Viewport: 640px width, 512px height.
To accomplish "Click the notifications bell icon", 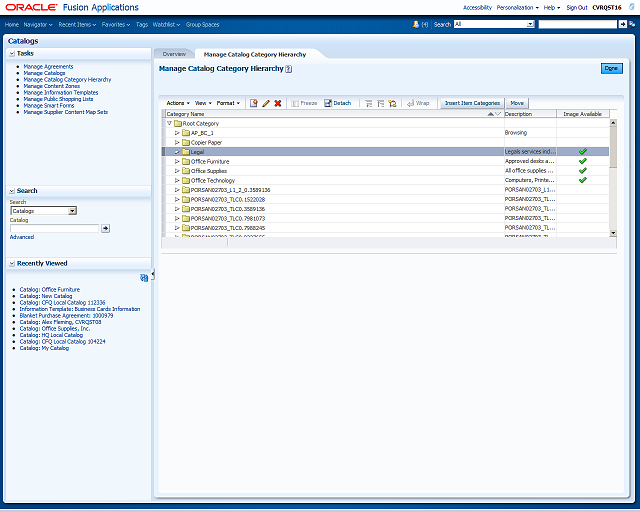I will [x=416, y=24].
